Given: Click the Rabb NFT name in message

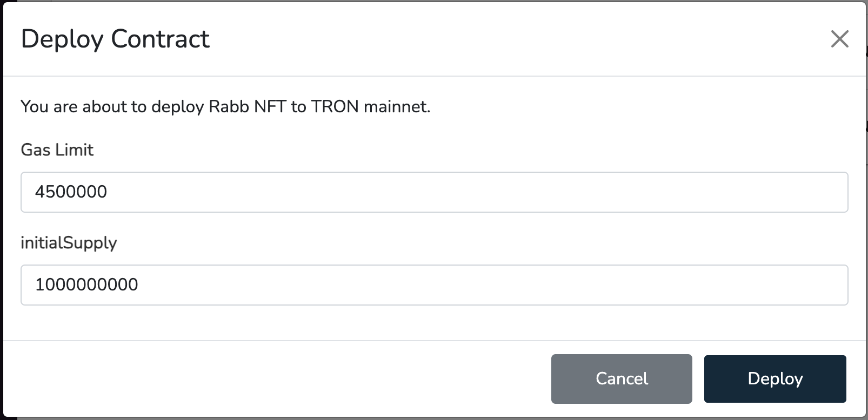Looking at the screenshot, I should coord(247,107).
